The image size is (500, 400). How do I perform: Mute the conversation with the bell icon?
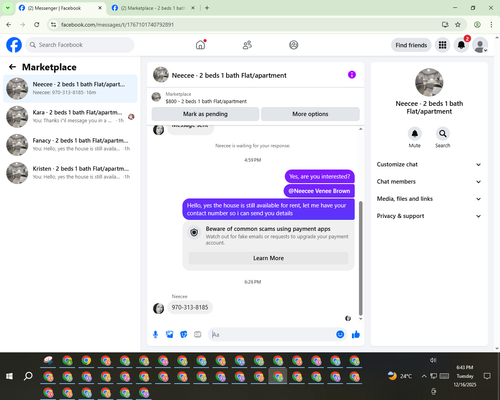click(415, 134)
